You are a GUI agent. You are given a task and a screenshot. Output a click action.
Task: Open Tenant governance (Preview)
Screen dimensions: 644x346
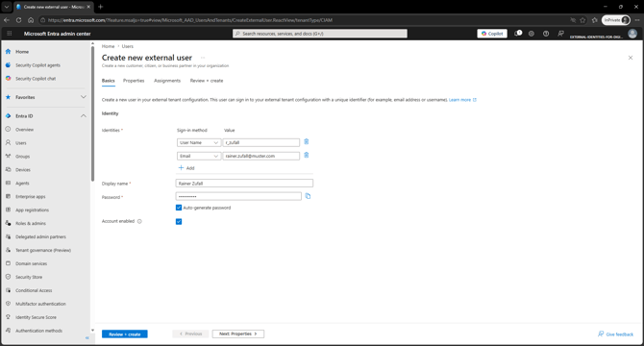43,250
